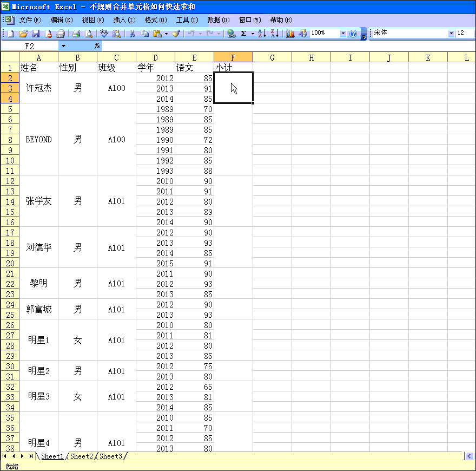
Task: Open the 100% zoom dropdown
Action: [x=343, y=34]
